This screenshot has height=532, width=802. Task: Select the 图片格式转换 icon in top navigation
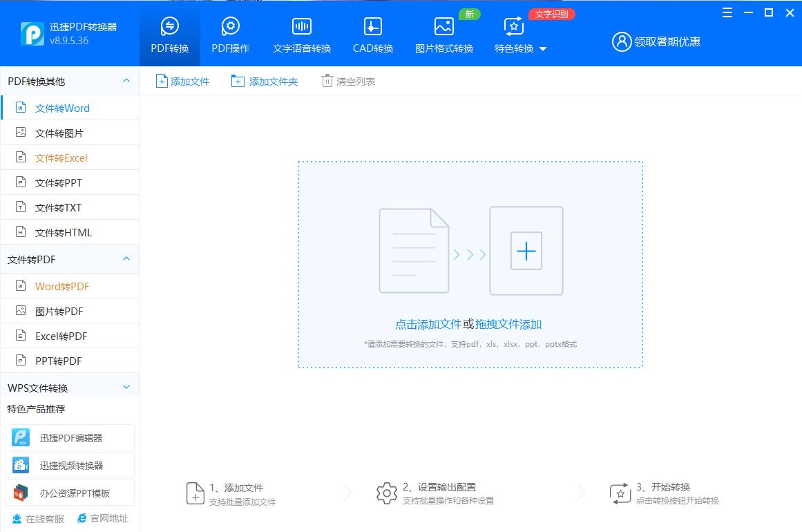coord(443,35)
